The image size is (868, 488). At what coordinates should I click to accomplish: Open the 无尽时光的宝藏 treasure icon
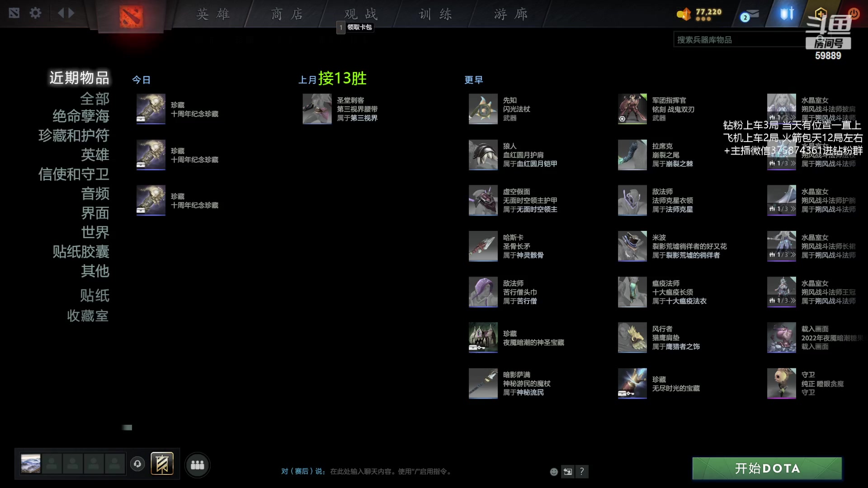(632, 383)
